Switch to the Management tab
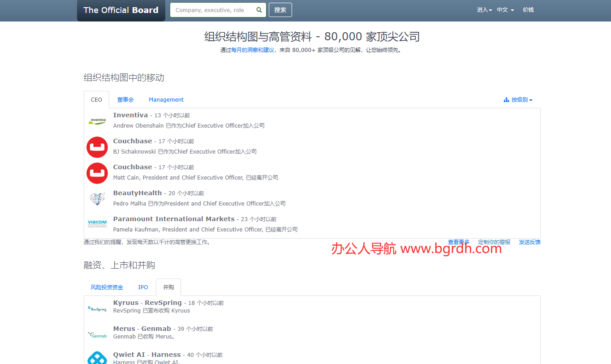 pos(166,99)
